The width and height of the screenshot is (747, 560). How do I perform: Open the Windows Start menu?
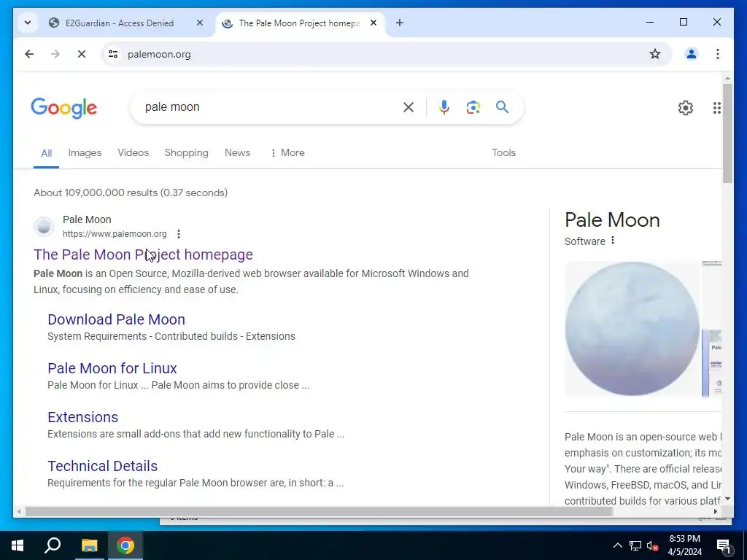click(18, 545)
